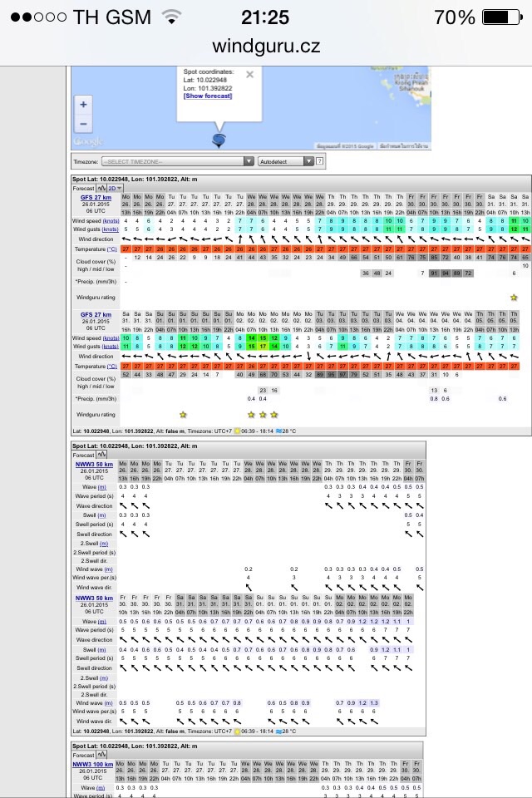Screen dimensions: 532x798
Task: Click the (m) link beside first Wave label
Action: [102, 487]
